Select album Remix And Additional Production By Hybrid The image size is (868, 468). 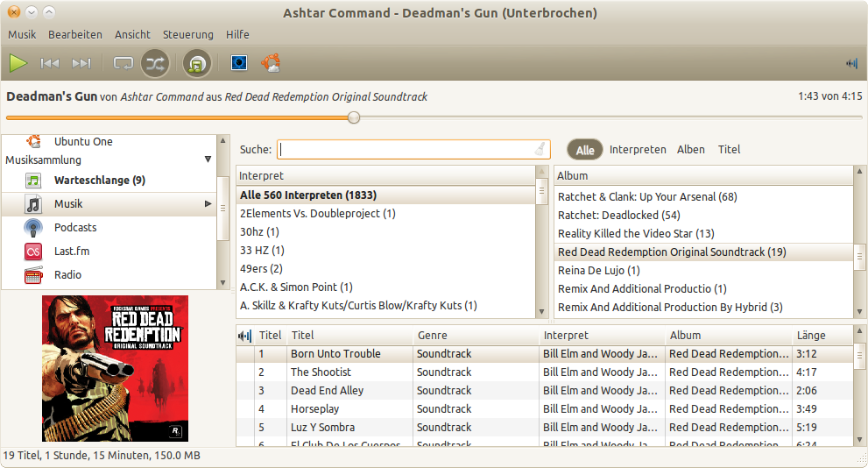click(x=703, y=307)
